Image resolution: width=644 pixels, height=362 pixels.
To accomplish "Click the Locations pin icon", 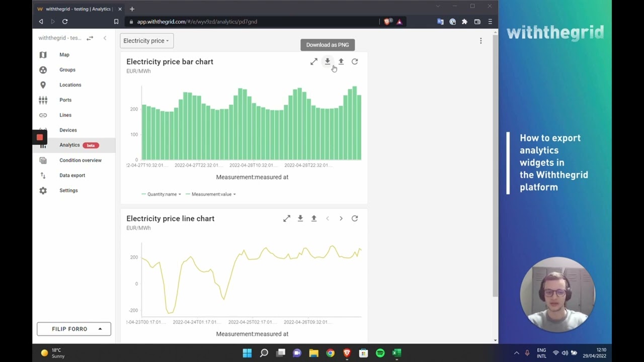I will coord(43,85).
